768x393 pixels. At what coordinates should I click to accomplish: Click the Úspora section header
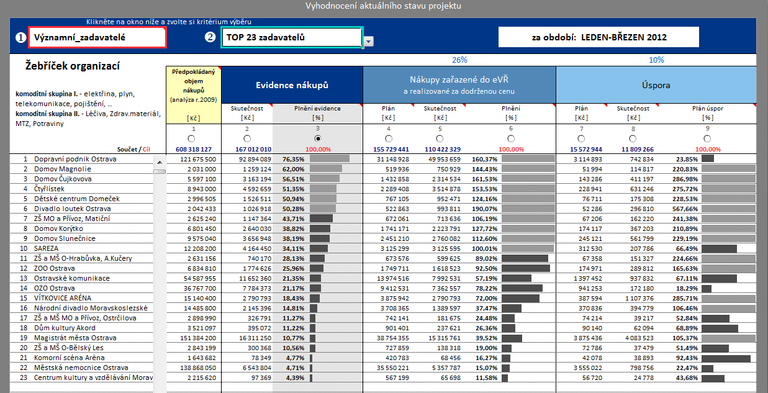pyautogui.click(x=656, y=85)
